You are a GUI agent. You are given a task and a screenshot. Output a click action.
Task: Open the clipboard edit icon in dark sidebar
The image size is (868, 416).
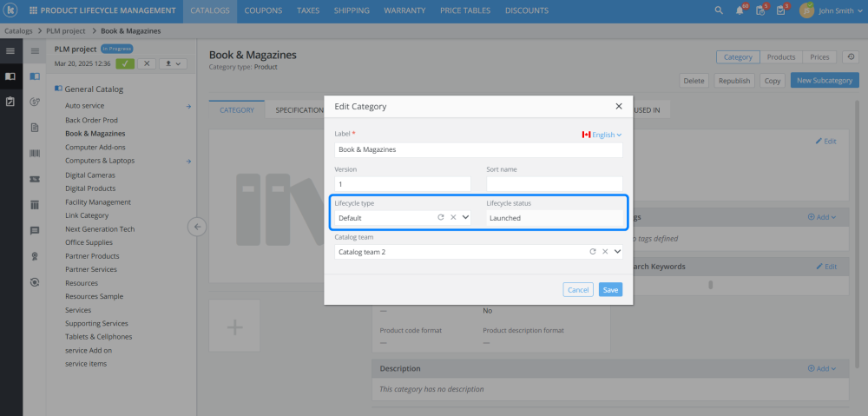pos(10,102)
